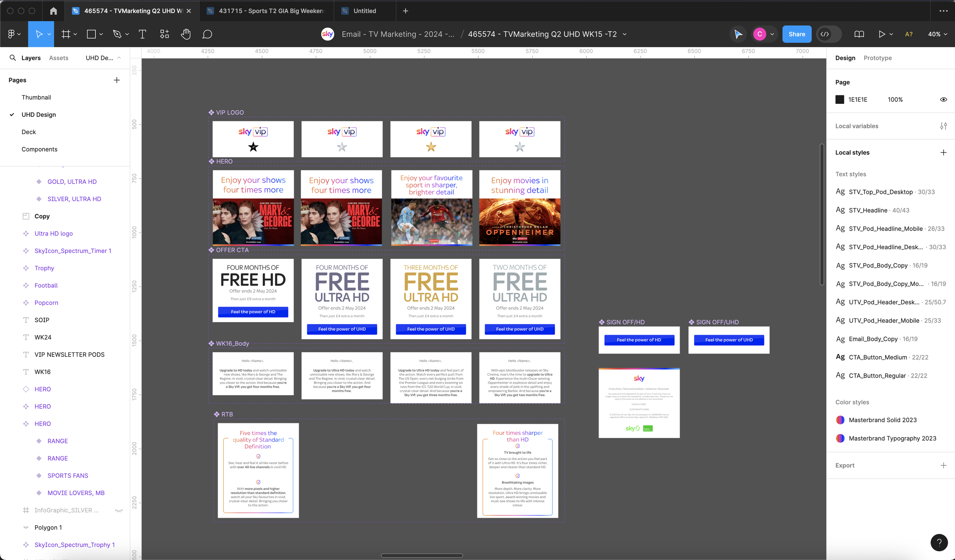955x560 pixels.
Task: Select the Popcorn component layer
Action: coord(46,303)
